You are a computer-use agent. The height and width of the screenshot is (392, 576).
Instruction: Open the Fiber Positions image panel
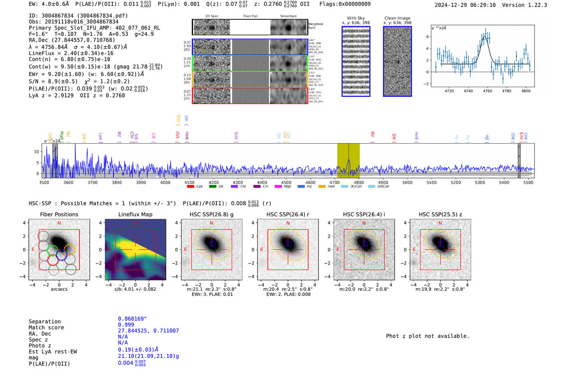59,250
